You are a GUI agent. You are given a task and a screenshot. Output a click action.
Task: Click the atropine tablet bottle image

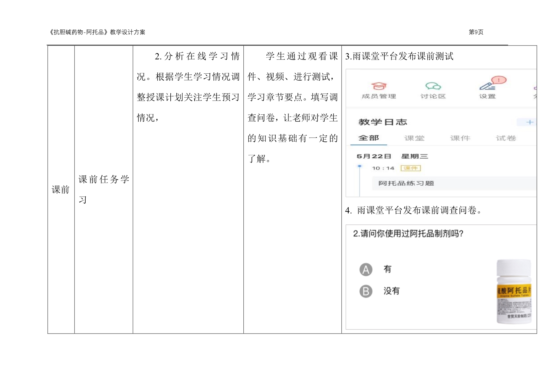click(x=514, y=291)
